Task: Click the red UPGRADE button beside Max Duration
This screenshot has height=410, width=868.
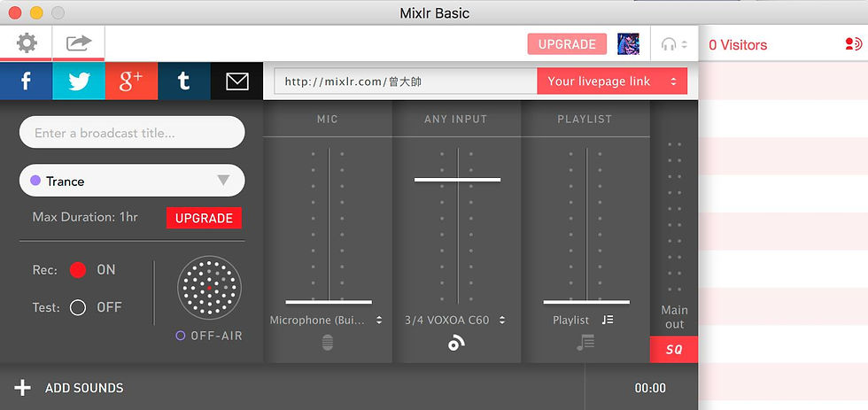Action: [204, 218]
